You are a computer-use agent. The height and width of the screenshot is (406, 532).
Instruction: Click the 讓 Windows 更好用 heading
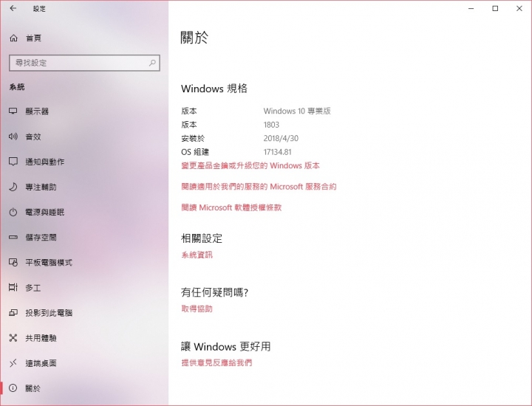pyautogui.click(x=225, y=346)
